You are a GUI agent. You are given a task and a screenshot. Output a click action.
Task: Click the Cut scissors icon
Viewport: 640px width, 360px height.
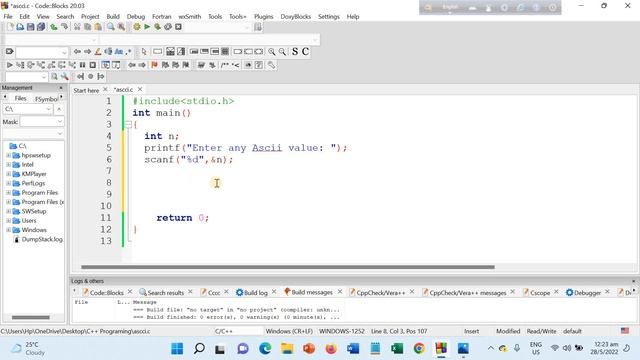click(x=77, y=27)
